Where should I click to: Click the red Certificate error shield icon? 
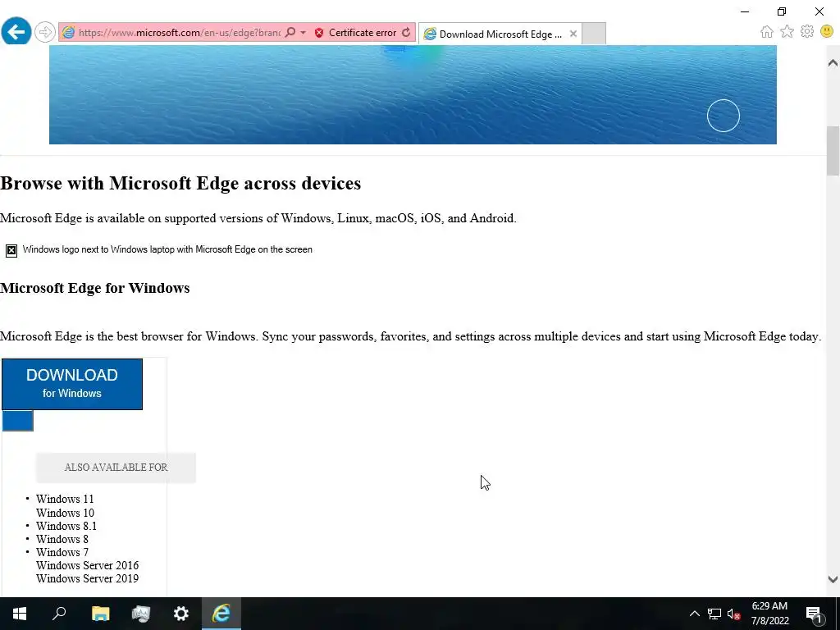pyautogui.click(x=319, y=33)
